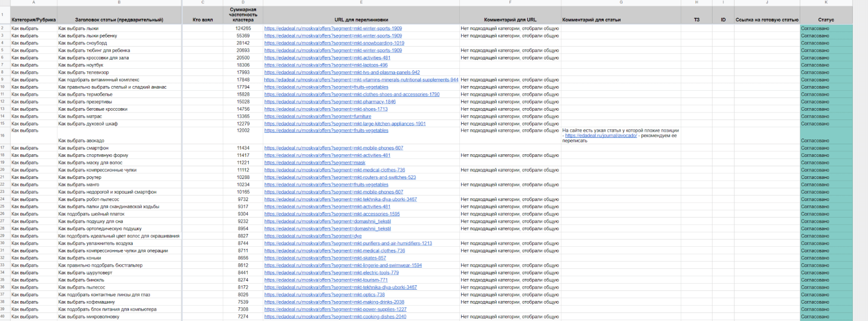Select column K header letter
The width and height of the screenshot is (868, 321).
826,3
